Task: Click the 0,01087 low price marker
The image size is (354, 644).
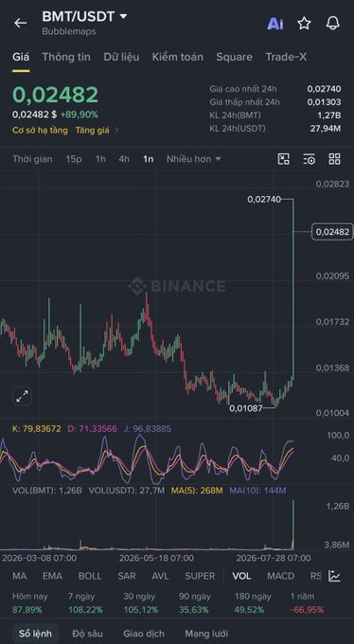Action: (245, 408)
